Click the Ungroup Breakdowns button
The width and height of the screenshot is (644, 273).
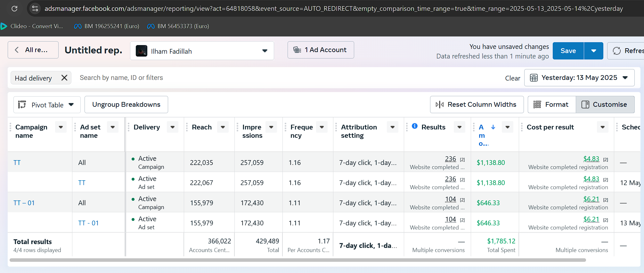click(x=126, y=105)
